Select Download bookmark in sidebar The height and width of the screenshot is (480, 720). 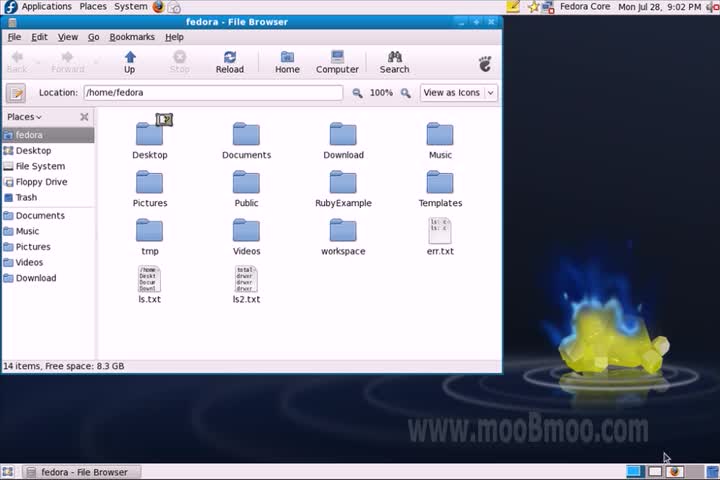[48, 278]
